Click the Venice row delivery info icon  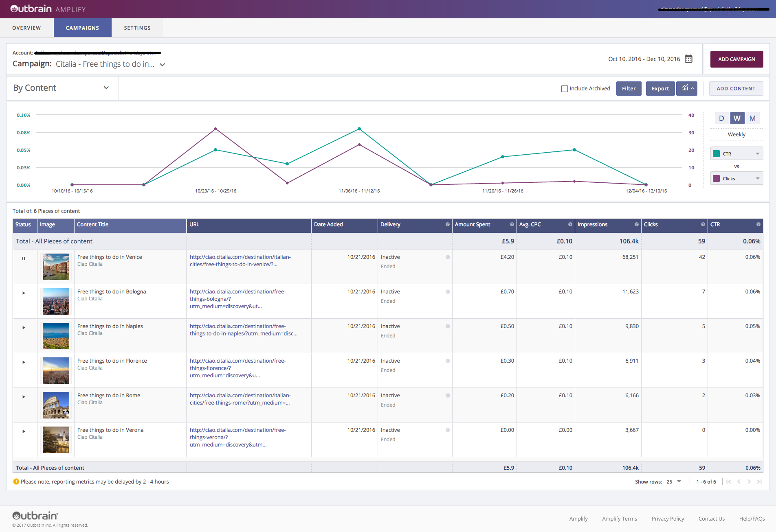tap(448, 257)
